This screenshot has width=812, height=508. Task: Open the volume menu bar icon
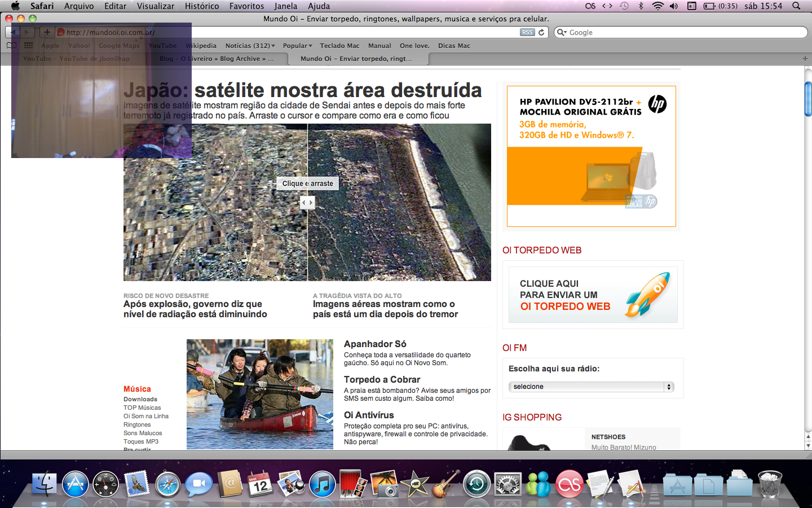674,6
